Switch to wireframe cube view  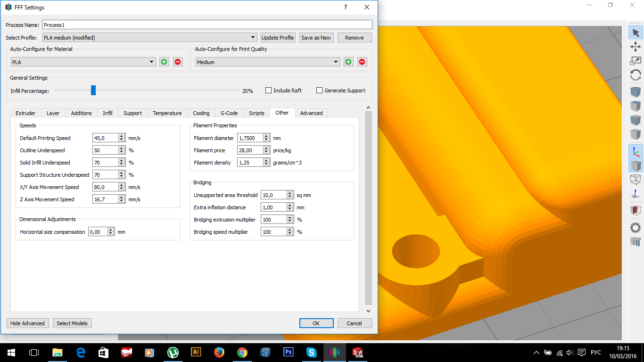pyautogui.click(x=636, y=180)
